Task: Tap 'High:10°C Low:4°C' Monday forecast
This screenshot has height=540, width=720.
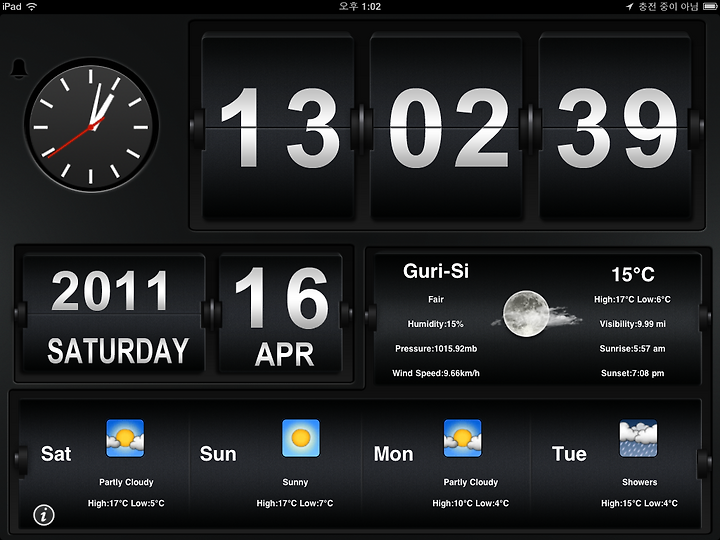Action: pyautogui.click(x=470, y=503)
